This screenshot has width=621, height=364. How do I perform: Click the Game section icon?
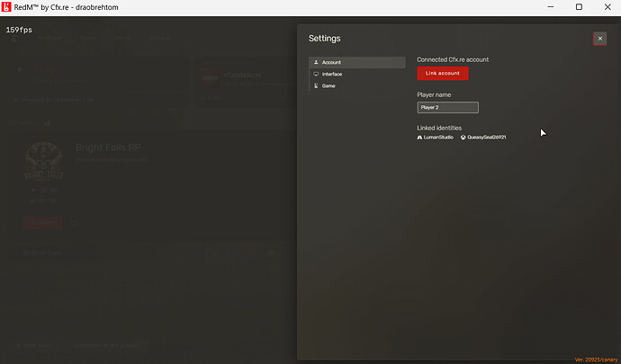[x=316, y=85]
